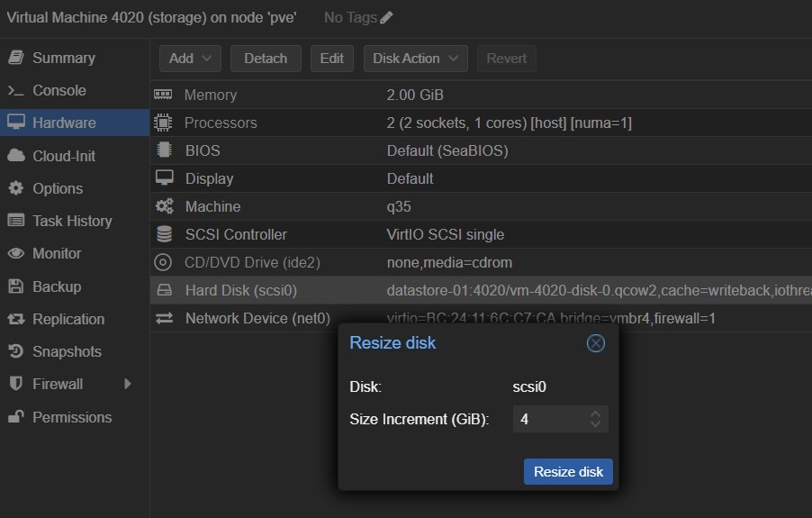
Task: Click the Options gear icon
Action: coord(15,188)
